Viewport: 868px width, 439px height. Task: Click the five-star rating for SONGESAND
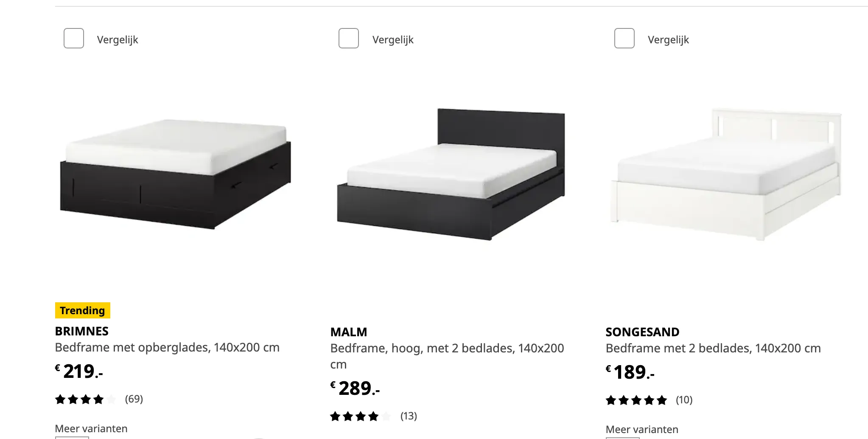coord(636,400)
